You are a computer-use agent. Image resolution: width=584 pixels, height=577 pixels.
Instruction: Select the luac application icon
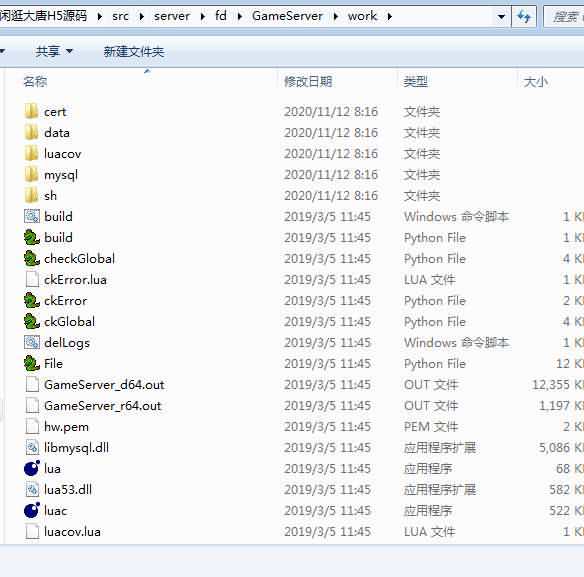(32, 510)
